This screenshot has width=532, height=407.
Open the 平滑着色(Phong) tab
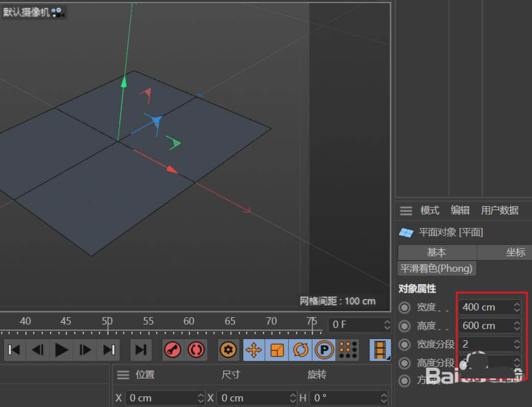tap(437, 268)
